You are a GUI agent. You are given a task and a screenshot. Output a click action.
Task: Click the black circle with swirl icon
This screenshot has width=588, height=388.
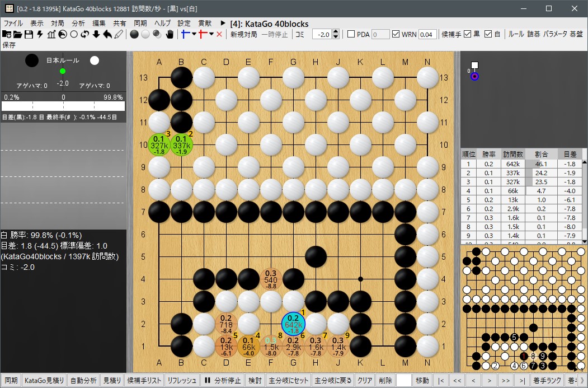tap(63, 35)
